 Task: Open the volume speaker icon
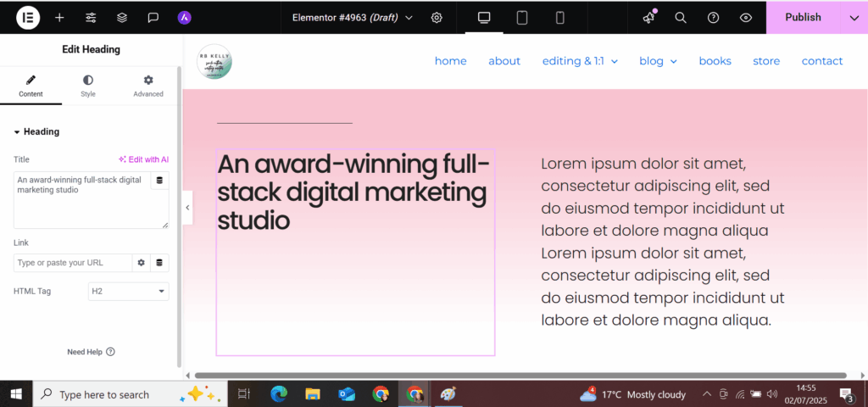pyautogui.click(x=772, y=394)
